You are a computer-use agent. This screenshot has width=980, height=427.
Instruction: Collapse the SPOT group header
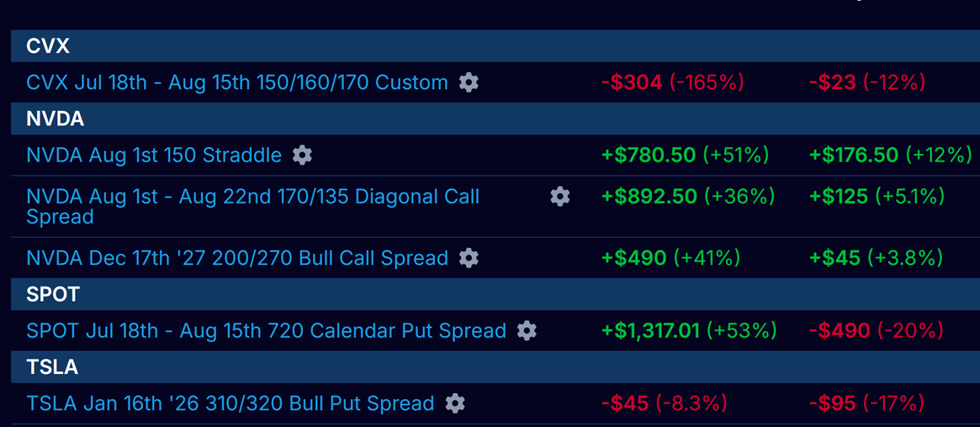495,294
